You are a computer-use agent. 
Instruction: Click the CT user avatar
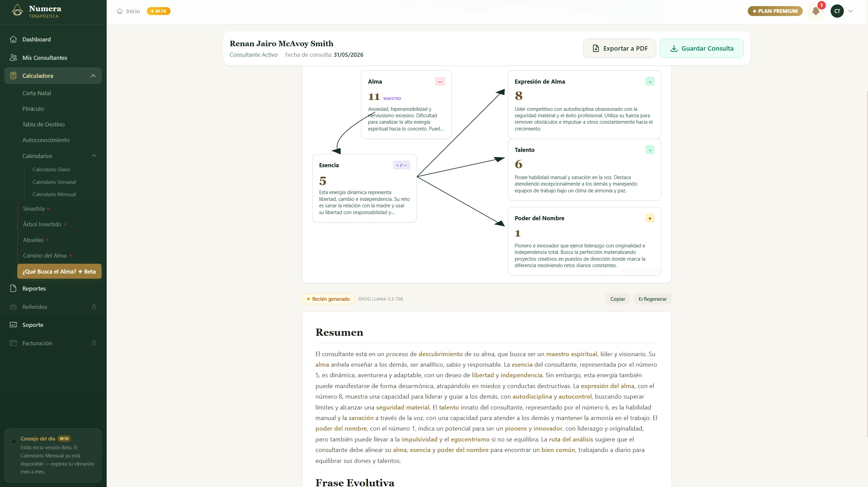coord(837,11)
